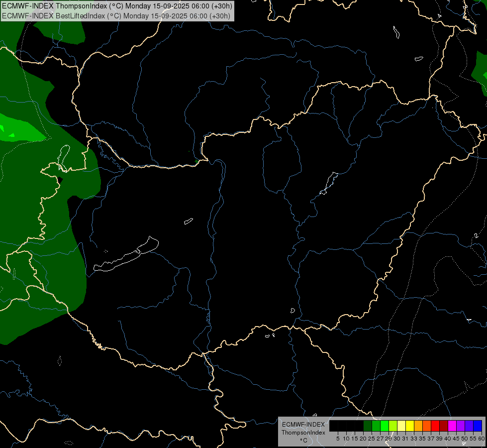Pick the indigo 50–55 legend swatch
Image resolution: width=487 pixels, height=448 pixels.
tap(469, 426)
